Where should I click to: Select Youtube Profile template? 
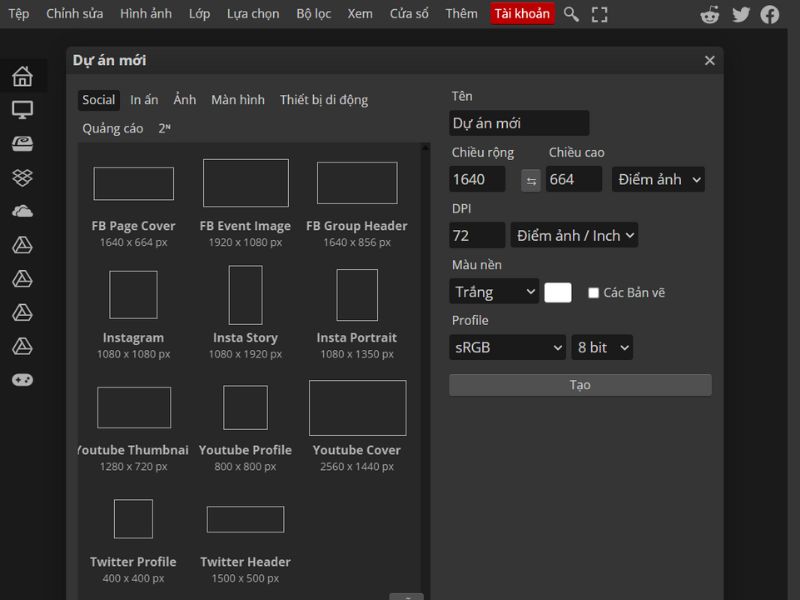(245, 428)
